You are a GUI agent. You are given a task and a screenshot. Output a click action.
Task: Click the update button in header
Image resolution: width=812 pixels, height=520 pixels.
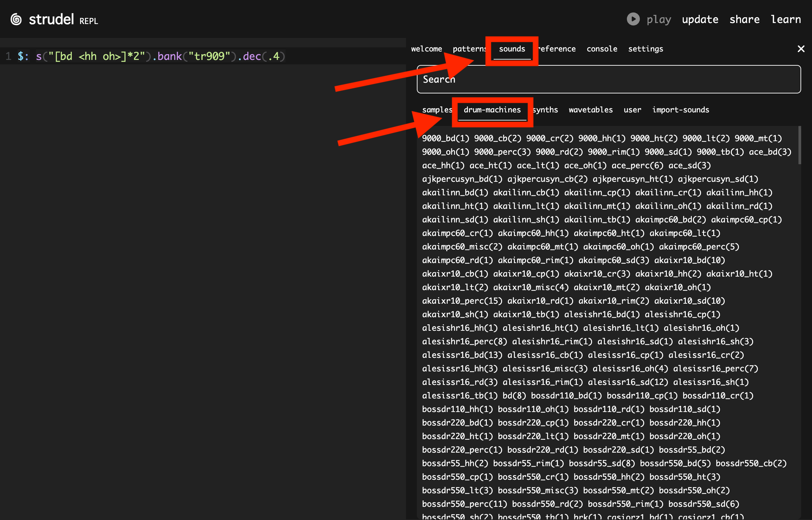700,19
